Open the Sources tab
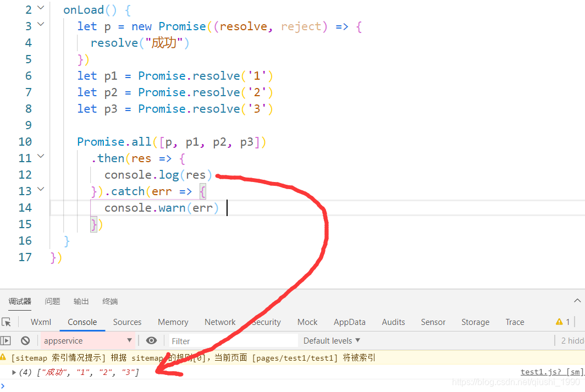This screenshot has height=392, width=585. 127,322
